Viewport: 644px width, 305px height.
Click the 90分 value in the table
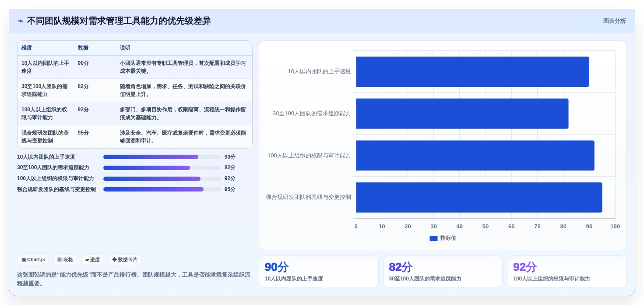tap(83, 63)
